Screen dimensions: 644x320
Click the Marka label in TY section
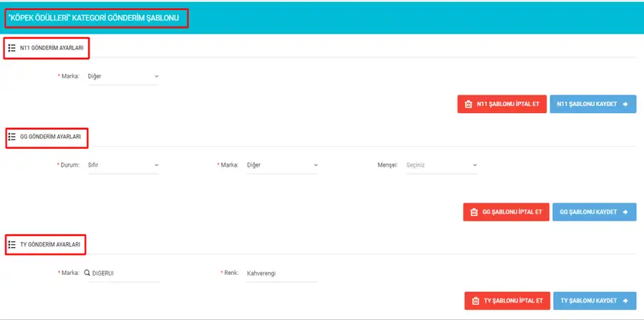pyautogui.click(x=69, y=273)
